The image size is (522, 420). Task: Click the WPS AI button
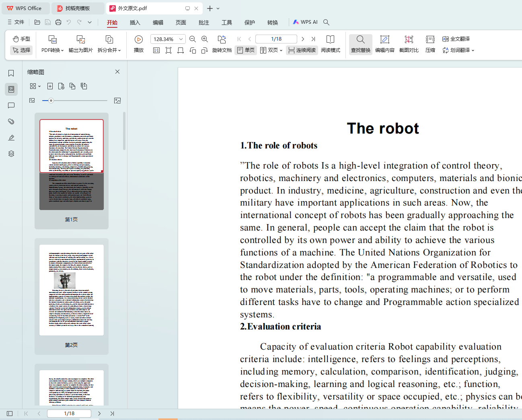305,22
